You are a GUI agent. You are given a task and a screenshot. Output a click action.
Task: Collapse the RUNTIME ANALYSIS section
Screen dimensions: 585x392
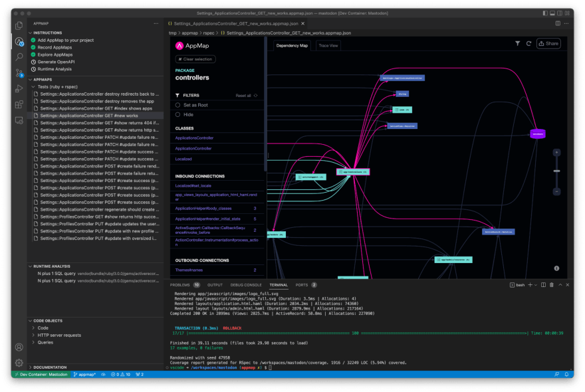click(x=52, y=266)
